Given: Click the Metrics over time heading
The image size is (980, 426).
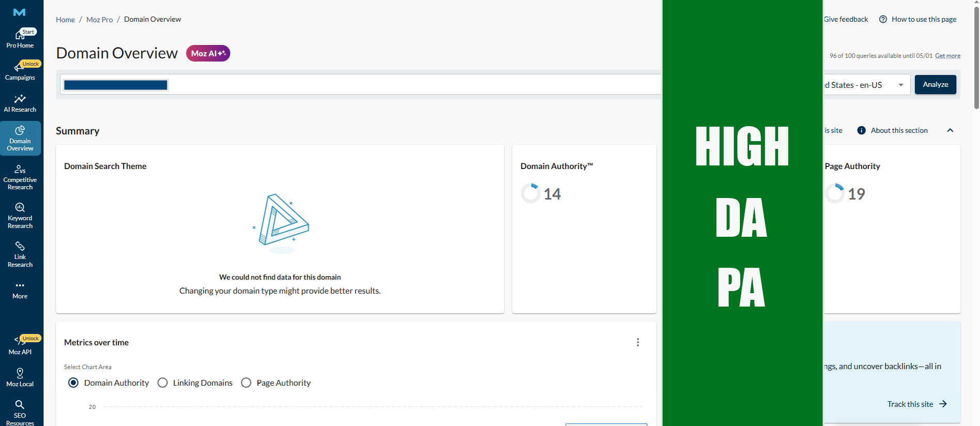Looking at the screenshot, I should coord(97,342).
